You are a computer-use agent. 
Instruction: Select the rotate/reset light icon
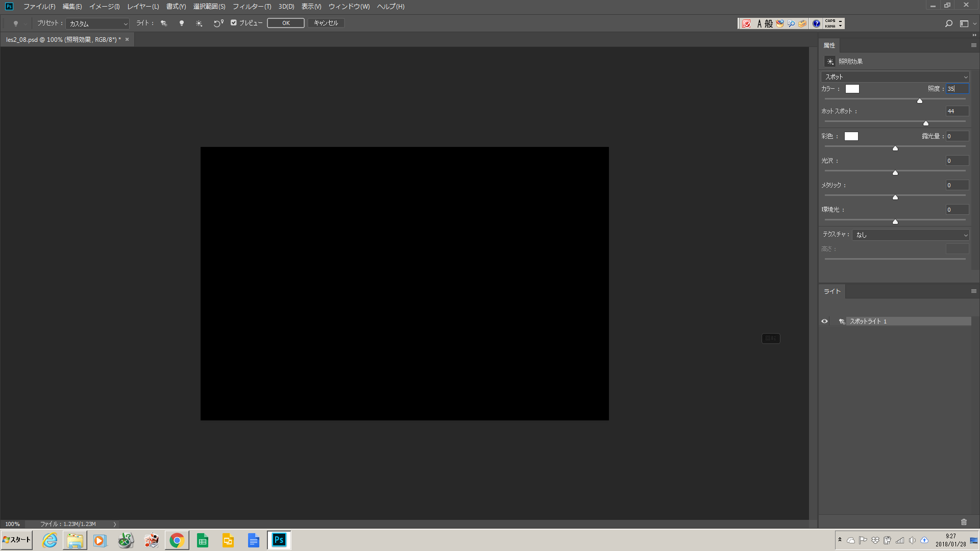tap(218, 23)
